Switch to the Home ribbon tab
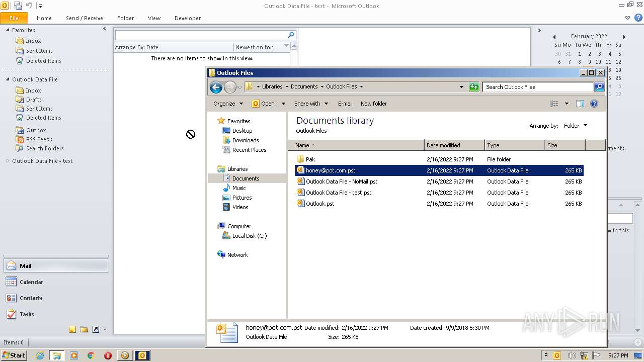This screenshot has width=644, height=362. tap(44, 18)
